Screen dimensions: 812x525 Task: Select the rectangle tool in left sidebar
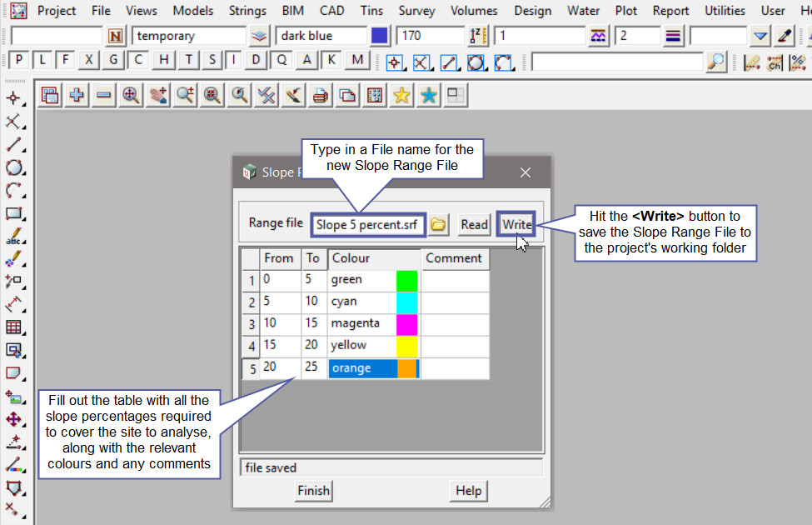click(x=14, y=213)
